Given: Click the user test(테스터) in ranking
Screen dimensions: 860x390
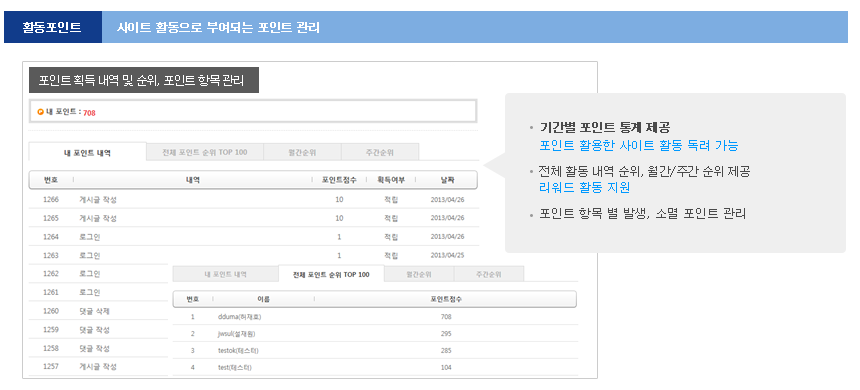Looking at the screenshot, I should (235, 368).
